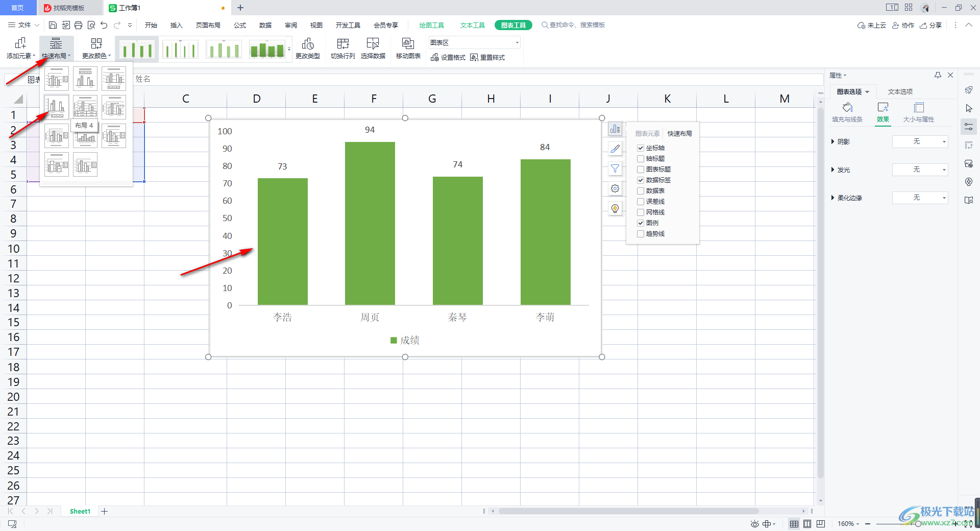Click Share (分享) button
Screen dimensions: 980x531
[x=931, y=25]
